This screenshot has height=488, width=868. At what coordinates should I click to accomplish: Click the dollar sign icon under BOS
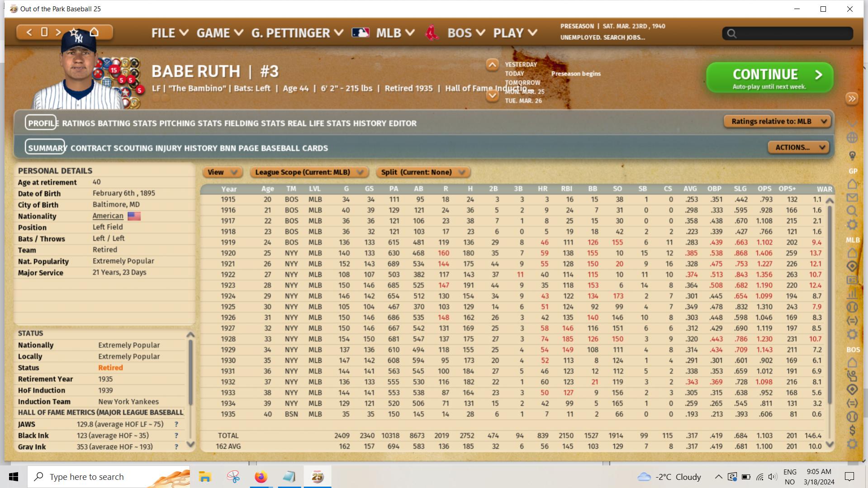point(852,430)
